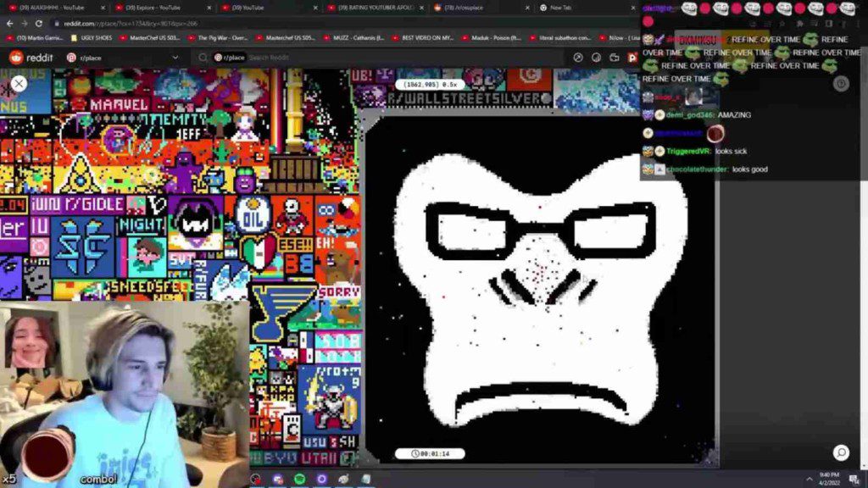
Task: Close the r/place canvas with X button
Action: [19, 84]
